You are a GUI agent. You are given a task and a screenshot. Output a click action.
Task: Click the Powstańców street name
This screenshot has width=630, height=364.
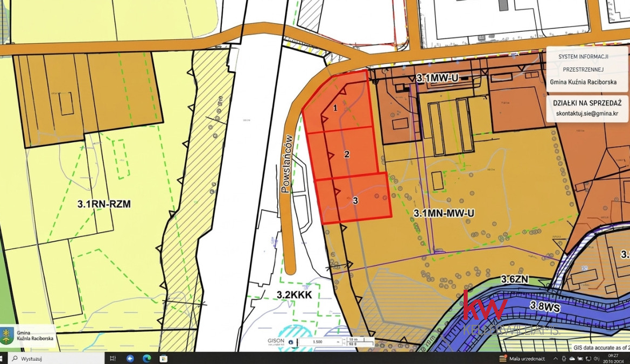point(287,164)
